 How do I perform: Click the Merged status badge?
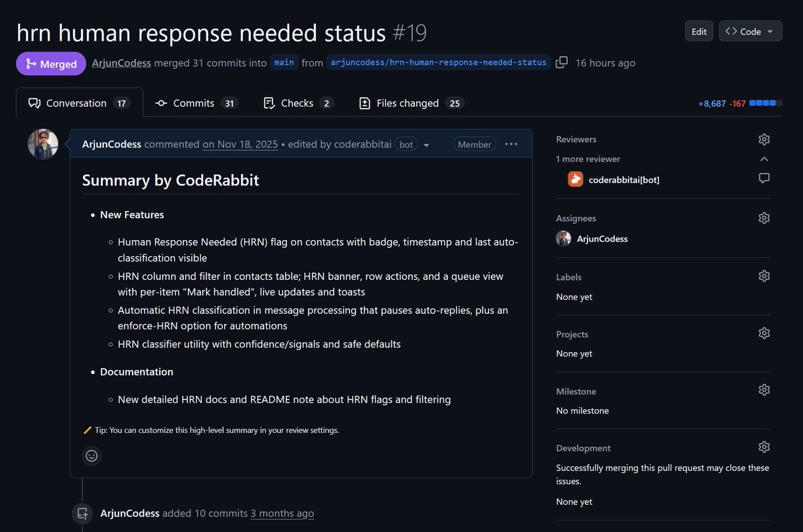click(x=52, y=64)
